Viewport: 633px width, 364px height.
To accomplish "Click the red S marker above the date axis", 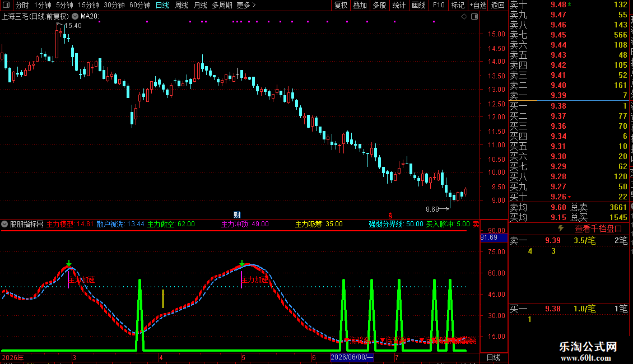I will point(390,216).
